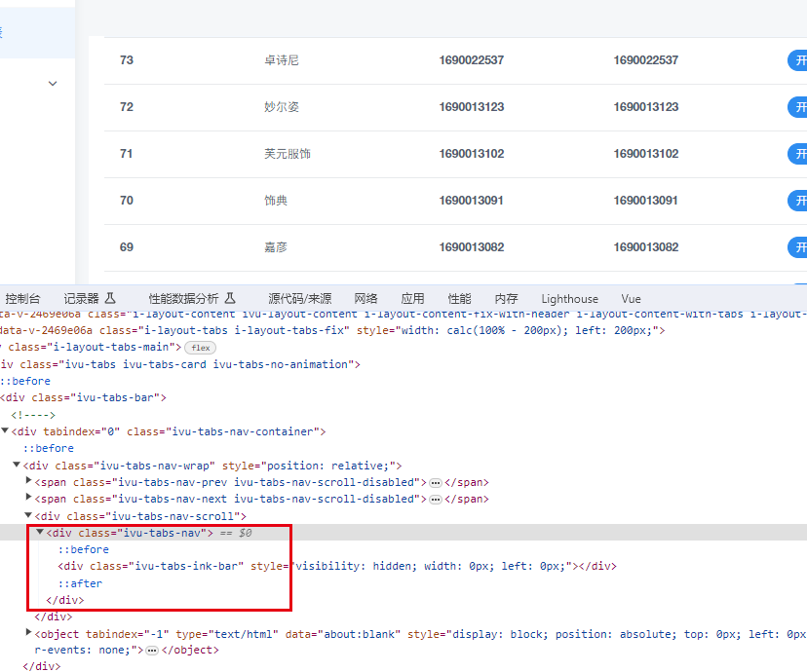
Task: Click the flask icon beside 记录器
Action: (110, 298)
